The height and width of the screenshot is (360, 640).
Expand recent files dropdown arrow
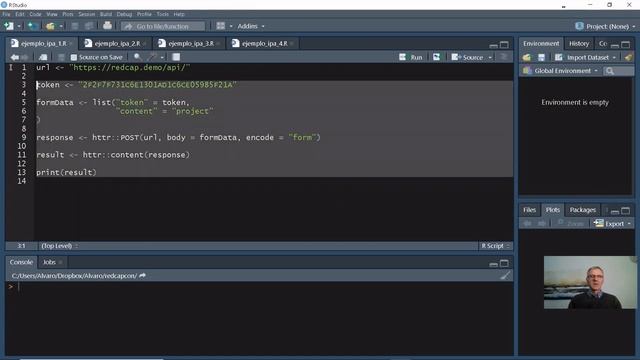point(61,27)
